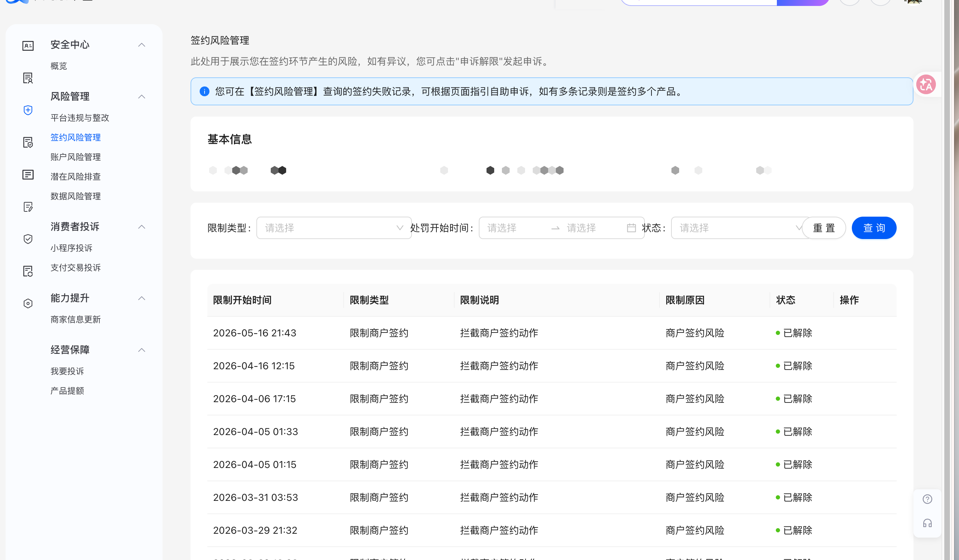Click the blue shield plus icon

point(28,110)
